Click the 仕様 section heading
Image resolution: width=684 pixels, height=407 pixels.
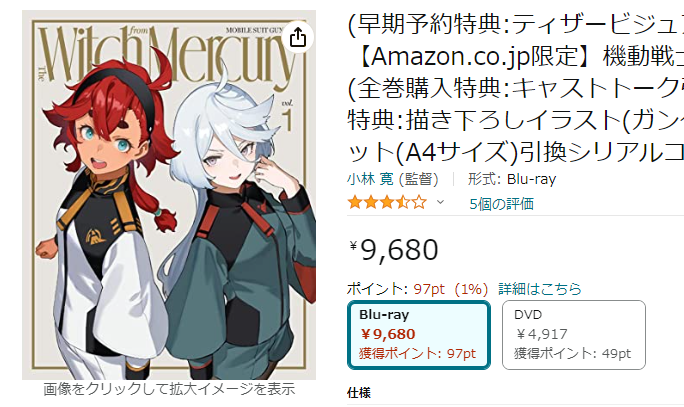(359, 393)
